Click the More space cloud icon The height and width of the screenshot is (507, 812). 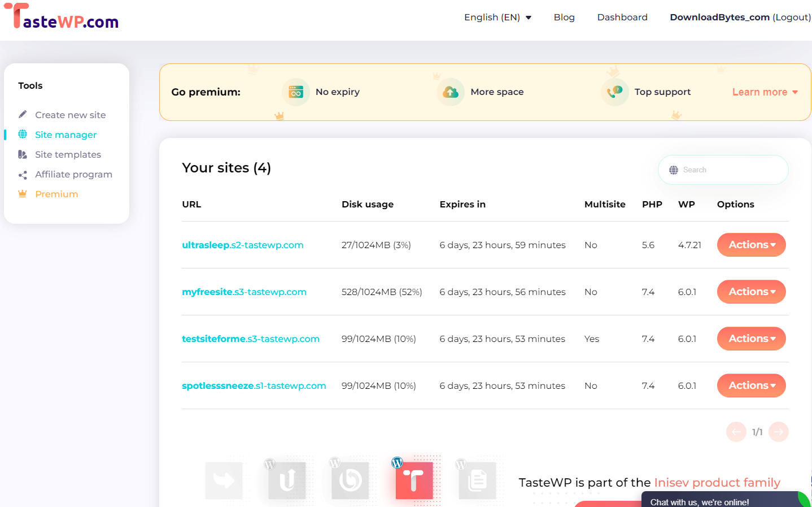[451, 92]
